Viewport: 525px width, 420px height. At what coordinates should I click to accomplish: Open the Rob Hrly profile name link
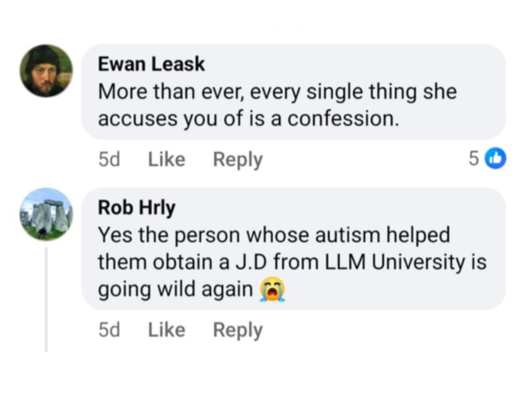click(137, 208)
